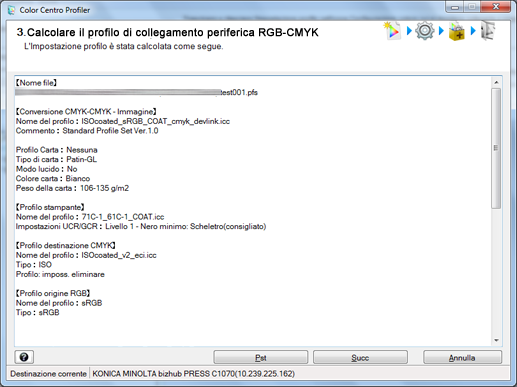Click the Colore carta Bianco line

click(53, 178)
